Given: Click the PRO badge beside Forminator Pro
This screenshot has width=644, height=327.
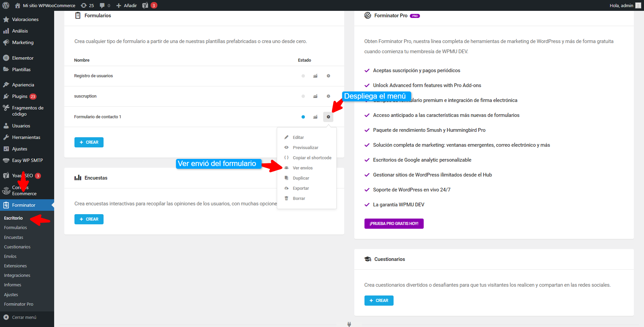Looking at the screenshot, I should (415, 16).
